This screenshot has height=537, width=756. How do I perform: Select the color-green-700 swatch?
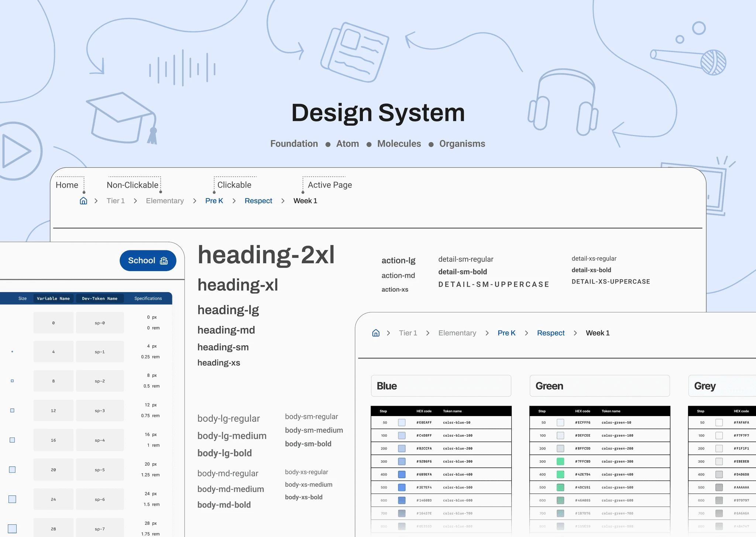click(560, 513)
